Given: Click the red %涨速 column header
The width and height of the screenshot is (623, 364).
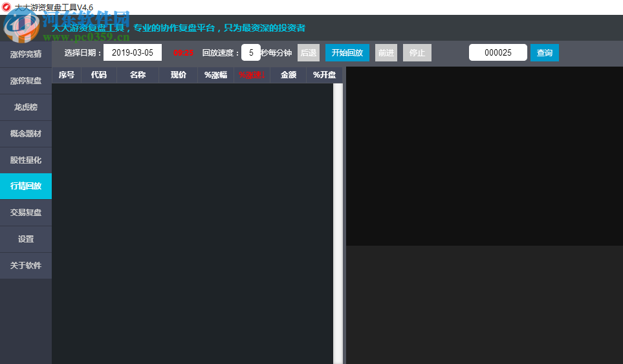Looking at the screenshot, I should pos(252,74).
